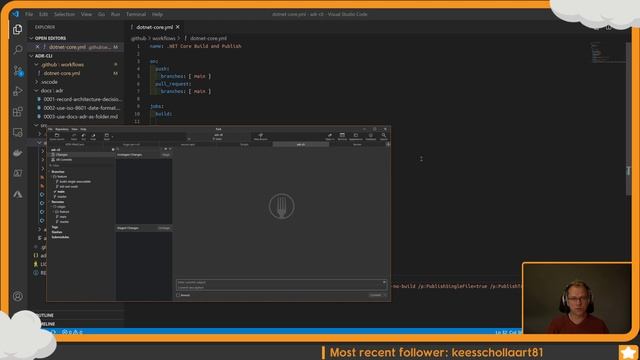Click the Commit button in Fork
This screenshot has width=640, height=360.
[376, 295]
